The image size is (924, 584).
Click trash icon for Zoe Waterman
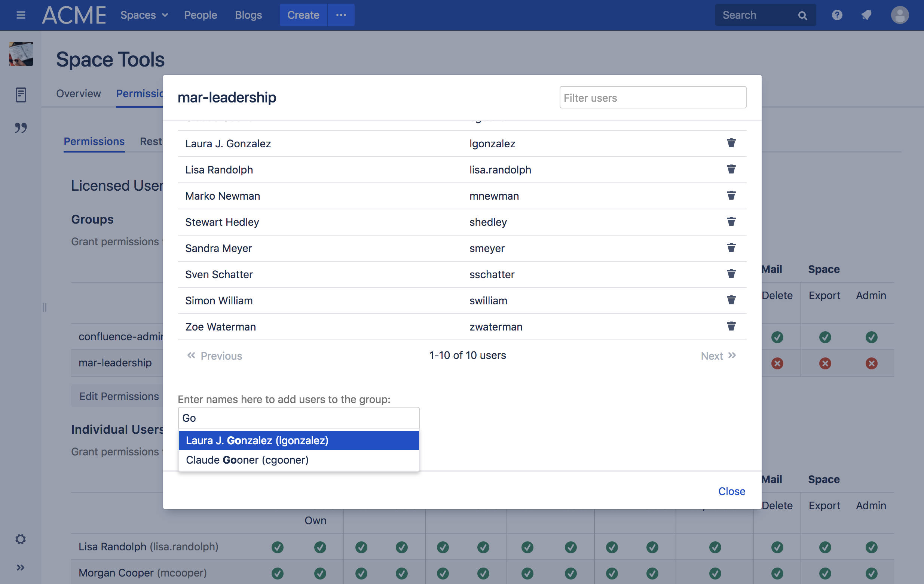point(731,326)
